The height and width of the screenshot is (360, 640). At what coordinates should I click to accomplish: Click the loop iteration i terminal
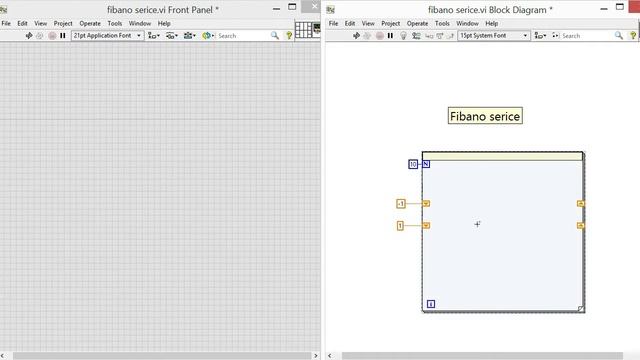click(431, 304)
